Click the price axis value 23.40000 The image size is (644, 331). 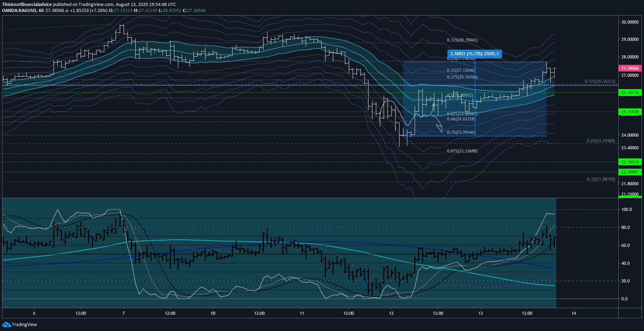[630, 148]
